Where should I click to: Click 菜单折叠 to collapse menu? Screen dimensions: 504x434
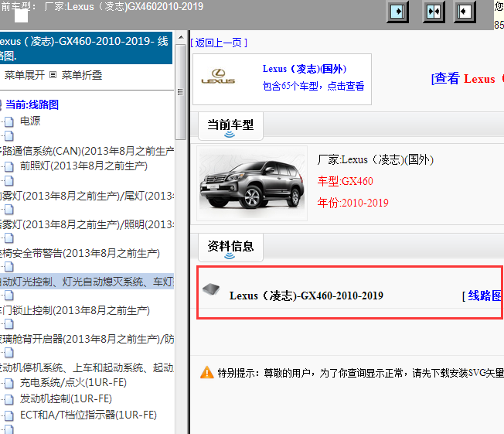point(82,75)
